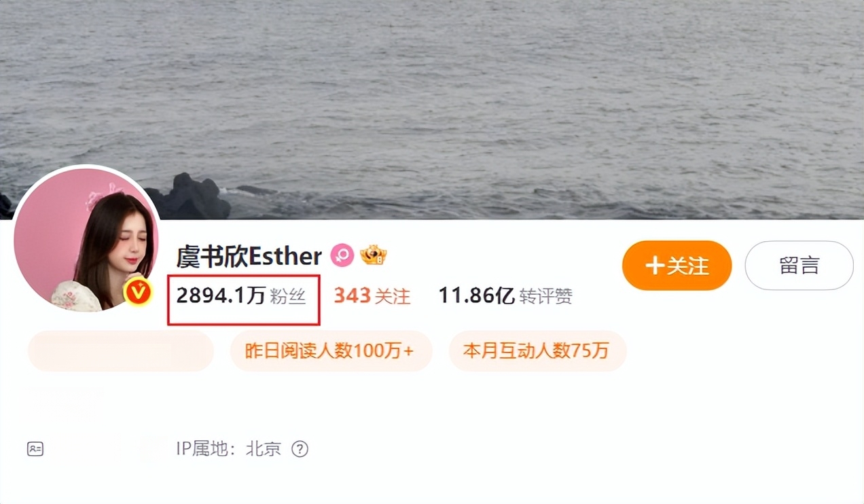View the 343 关注 following list
864x504 pixels.
(372, 296)
